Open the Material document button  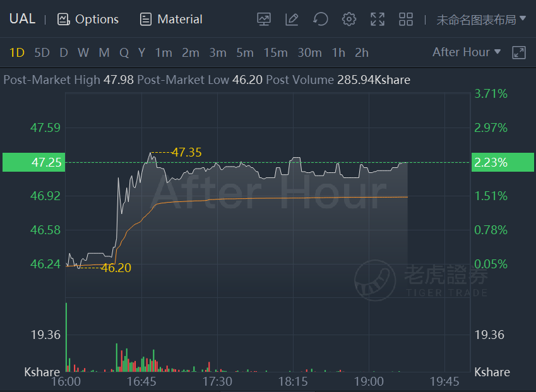click(x=171, y=20)
